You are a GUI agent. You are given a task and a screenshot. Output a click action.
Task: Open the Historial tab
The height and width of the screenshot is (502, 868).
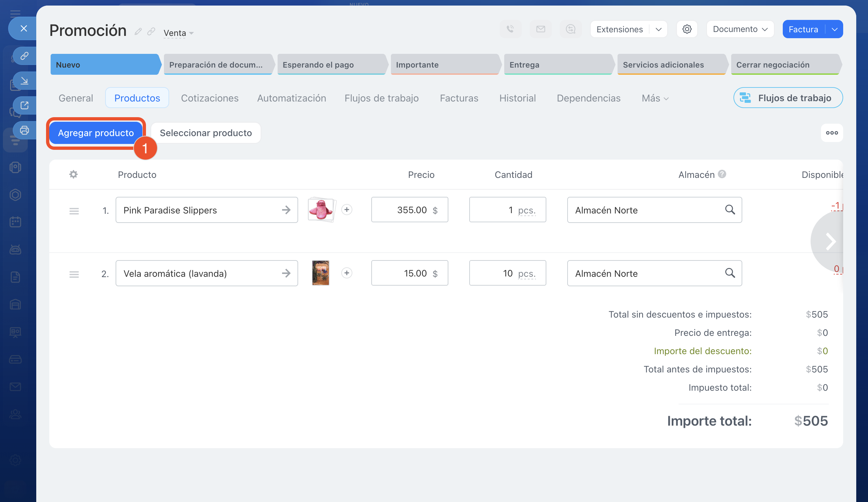click(x=517, y=98)
